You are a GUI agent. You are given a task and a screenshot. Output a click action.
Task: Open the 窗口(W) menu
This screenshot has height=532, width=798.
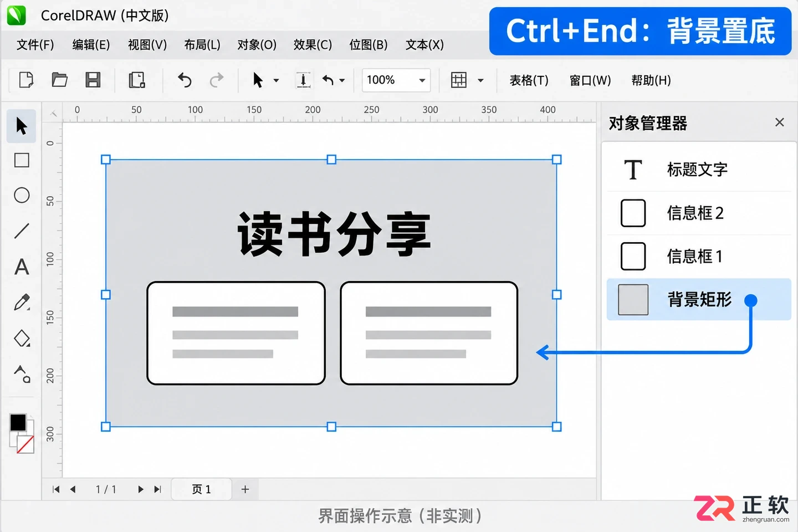tap(591, 80)
